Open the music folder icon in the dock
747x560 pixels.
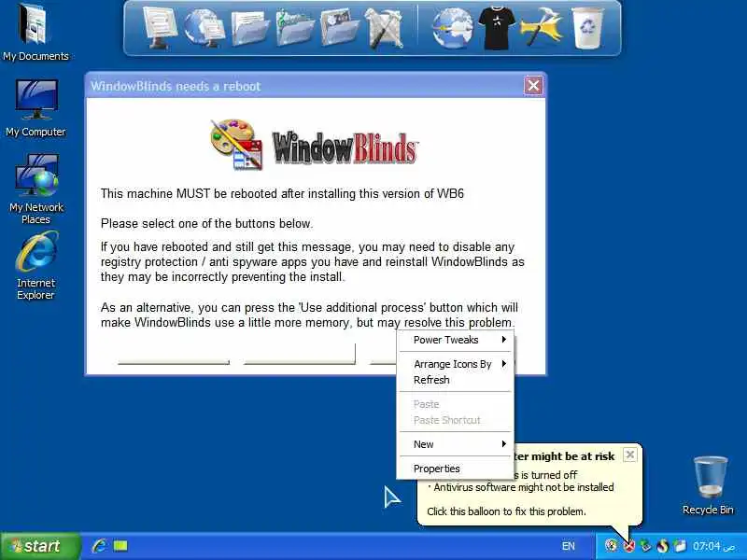point(294,28)
